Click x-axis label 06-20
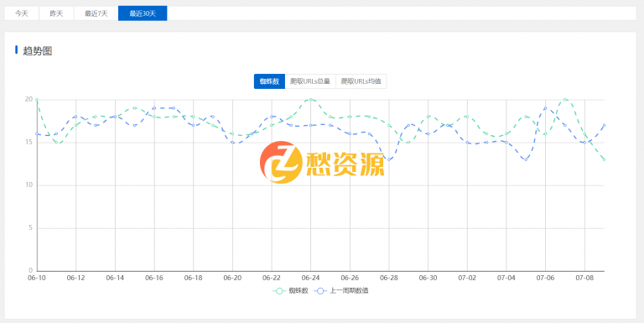The width and height of the screenshot is (644, 323). 232,278
